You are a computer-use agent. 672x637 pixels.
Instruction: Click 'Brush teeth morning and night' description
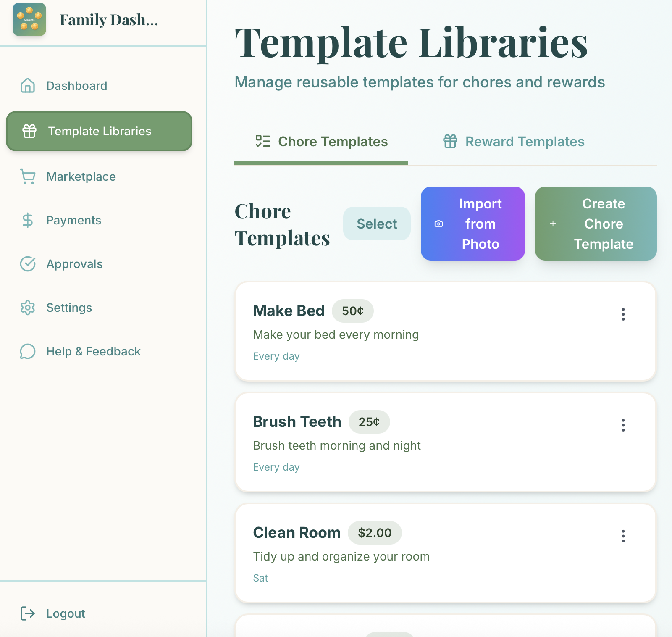pyautogui.click(x=337, y=445)
